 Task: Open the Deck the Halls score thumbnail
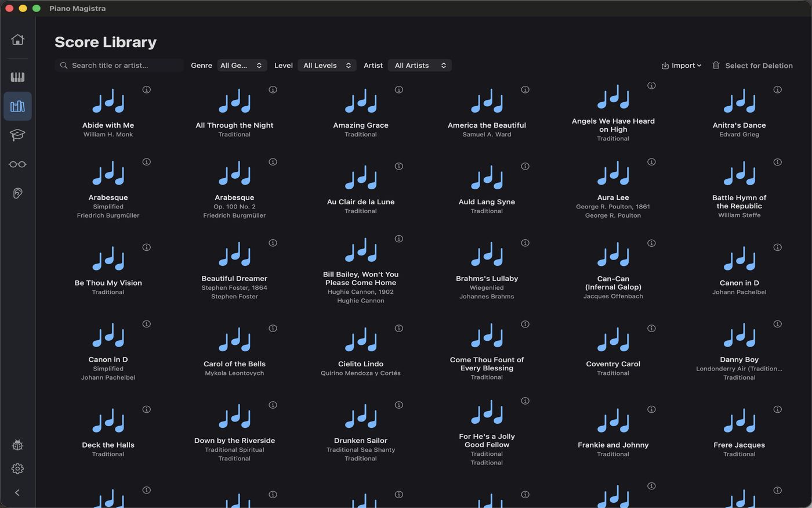pyautogui.click(x=108, y=421)
